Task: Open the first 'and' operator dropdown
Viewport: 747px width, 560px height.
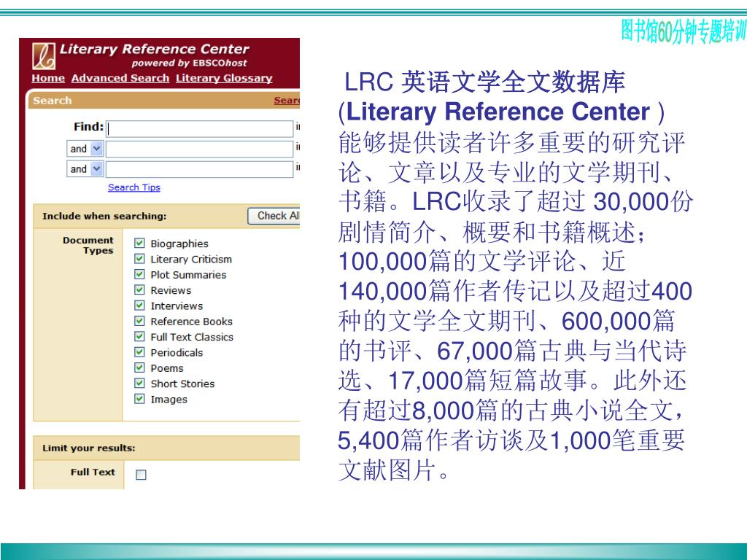Action: pyautogui.click(x=85, y=149)
